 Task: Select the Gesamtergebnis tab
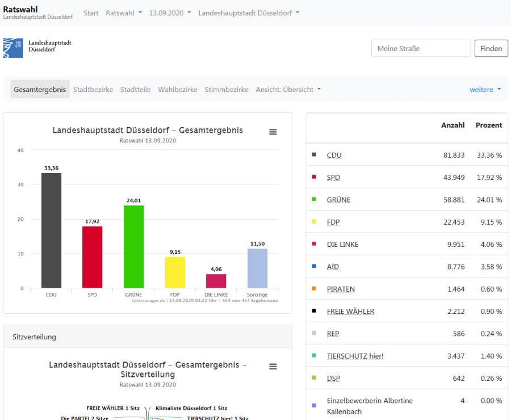40,89
